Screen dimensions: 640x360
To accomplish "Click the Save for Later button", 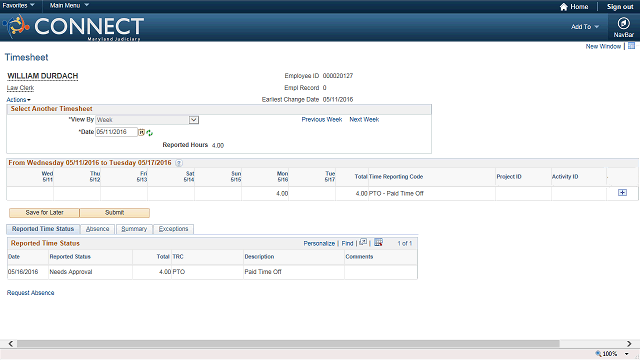I will pos(44,213).
